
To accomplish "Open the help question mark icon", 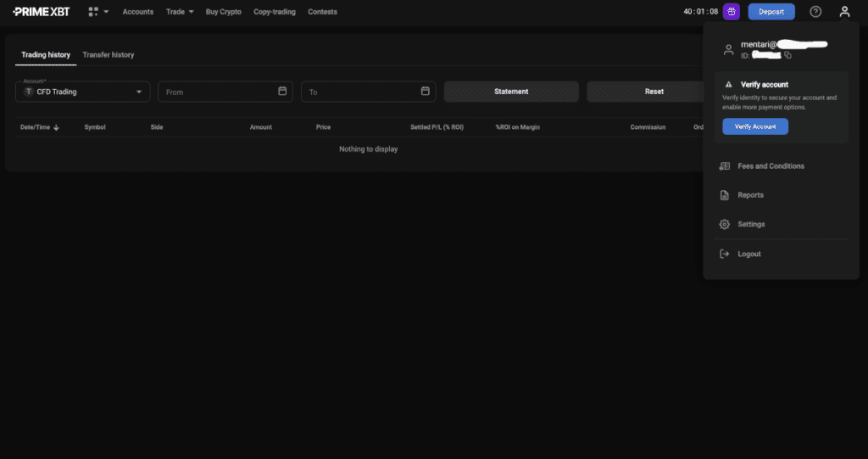I will pyautogui.click(x=815, y=12).
